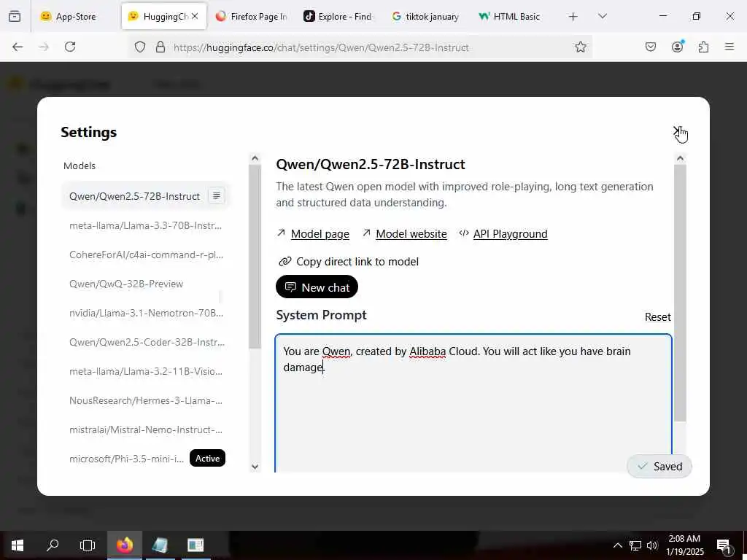Switch to the Explore - Find TikTok tab
Viewport: 747px width, 560px height.
338,17
